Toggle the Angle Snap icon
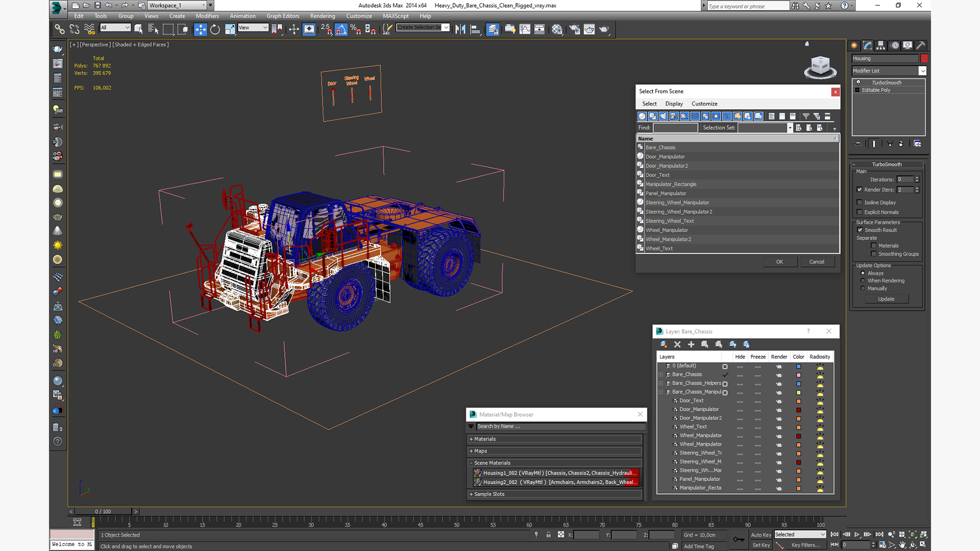980x551 pixels. click(341, 30)
